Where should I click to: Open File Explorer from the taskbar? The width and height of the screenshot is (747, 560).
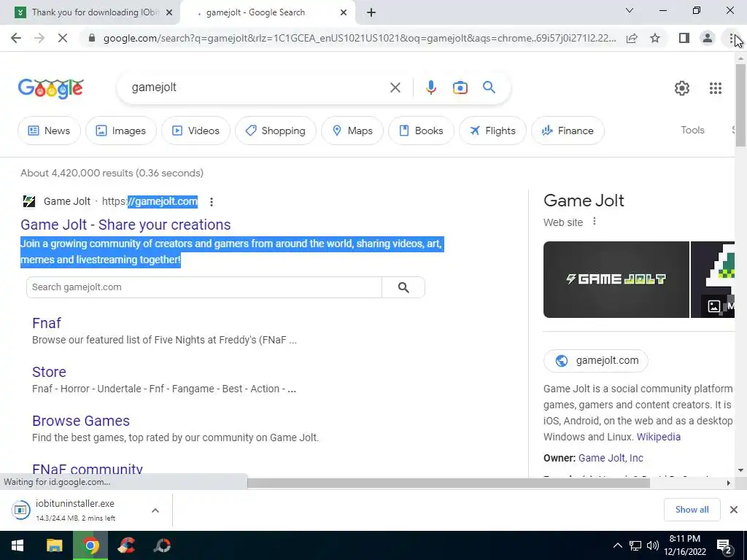(x=54, y=545)
